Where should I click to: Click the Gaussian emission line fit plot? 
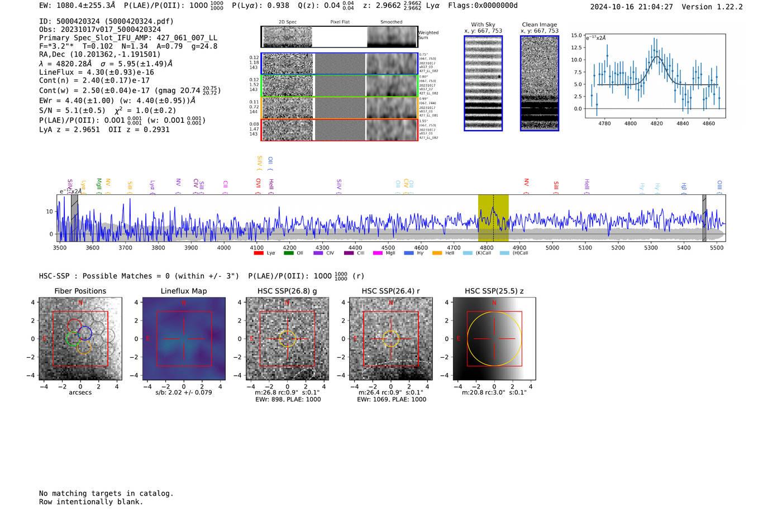point(655,76)
